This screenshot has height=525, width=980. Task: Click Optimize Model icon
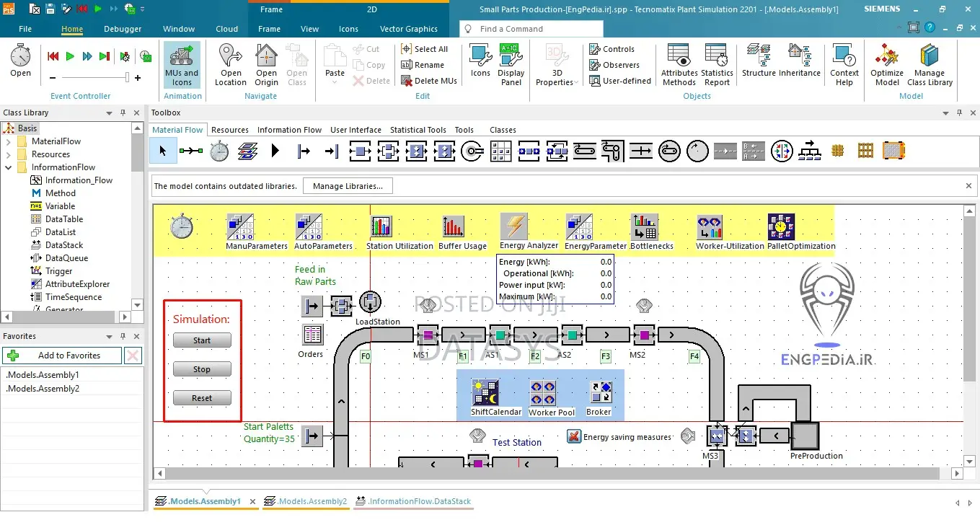tap(887, 66)
